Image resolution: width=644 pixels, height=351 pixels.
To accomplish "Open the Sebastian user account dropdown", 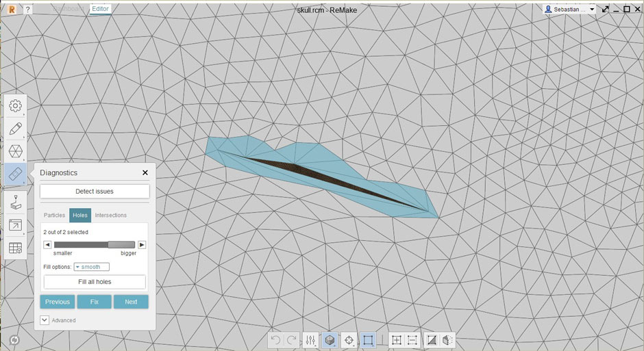I will tap(569, 10).
